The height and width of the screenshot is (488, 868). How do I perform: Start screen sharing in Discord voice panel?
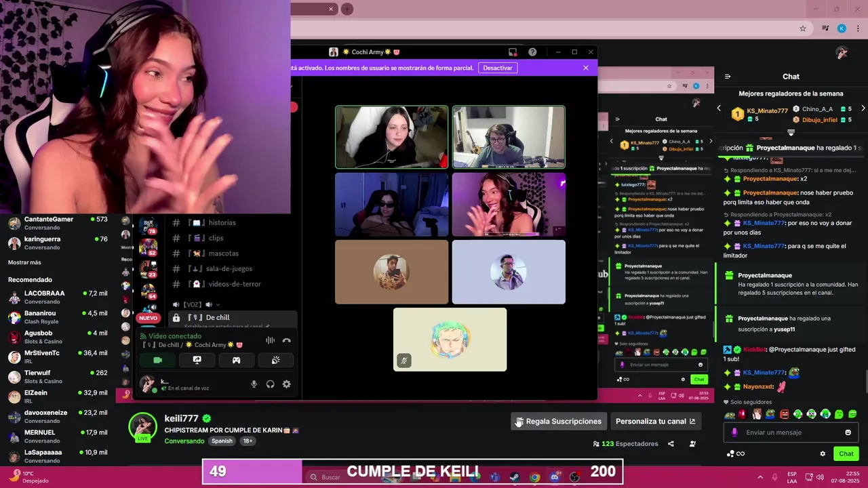click(x=197, y=360)
